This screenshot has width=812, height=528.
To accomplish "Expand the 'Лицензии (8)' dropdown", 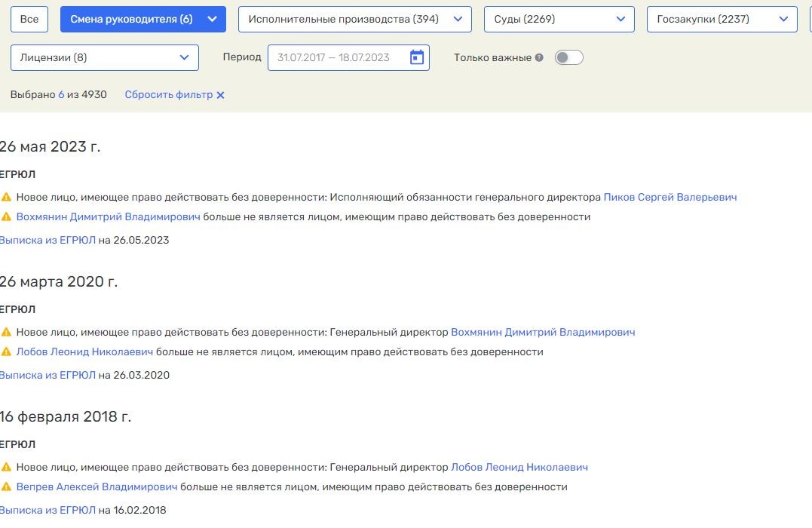I will click(105, 57).
